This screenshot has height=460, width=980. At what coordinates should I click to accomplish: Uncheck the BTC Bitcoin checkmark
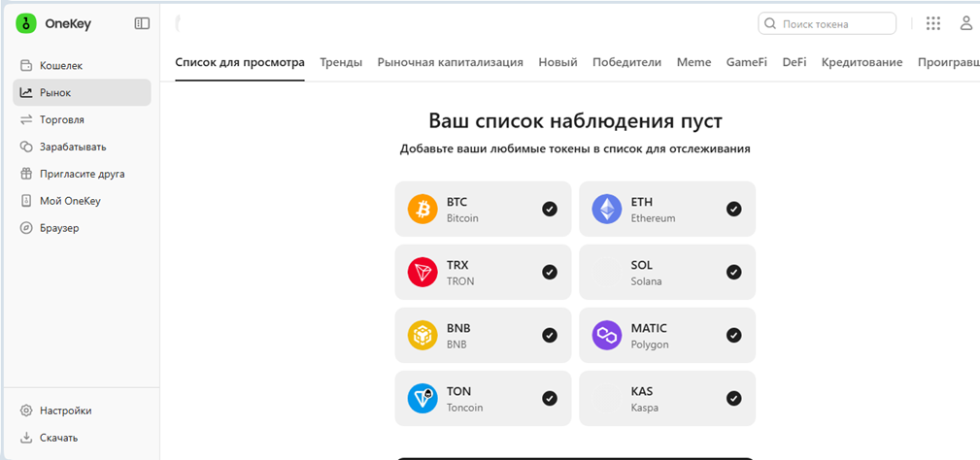click(x=550, y=209)
